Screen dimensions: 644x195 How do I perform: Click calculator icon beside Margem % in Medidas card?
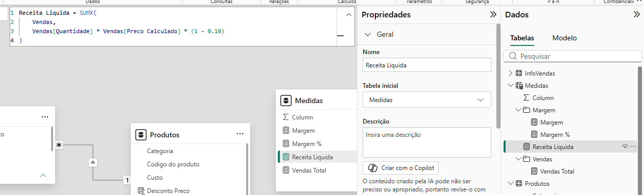click(x=285, y=144)
